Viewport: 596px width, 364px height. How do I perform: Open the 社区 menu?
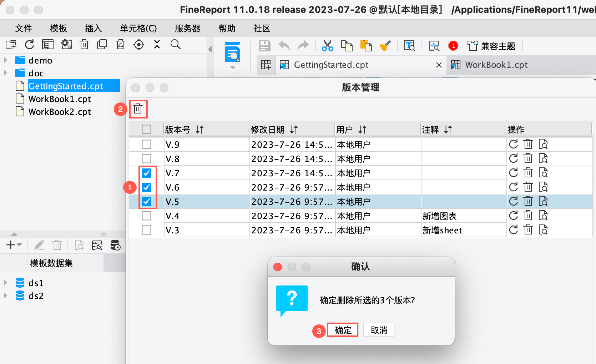click(262, 28)
